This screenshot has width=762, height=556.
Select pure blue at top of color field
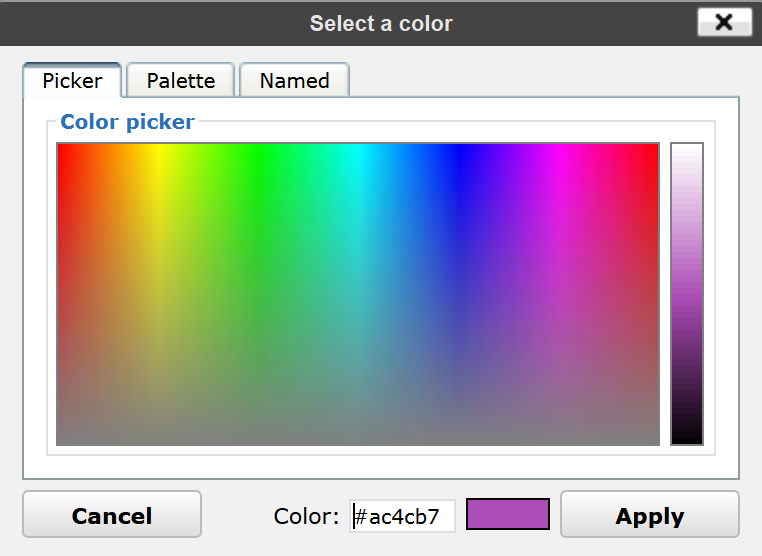(x=459, y=148)
